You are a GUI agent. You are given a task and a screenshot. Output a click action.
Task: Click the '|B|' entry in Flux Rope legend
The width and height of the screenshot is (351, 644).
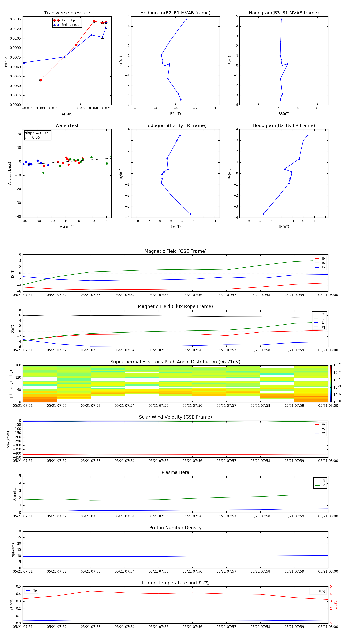[x=320, y=327]
